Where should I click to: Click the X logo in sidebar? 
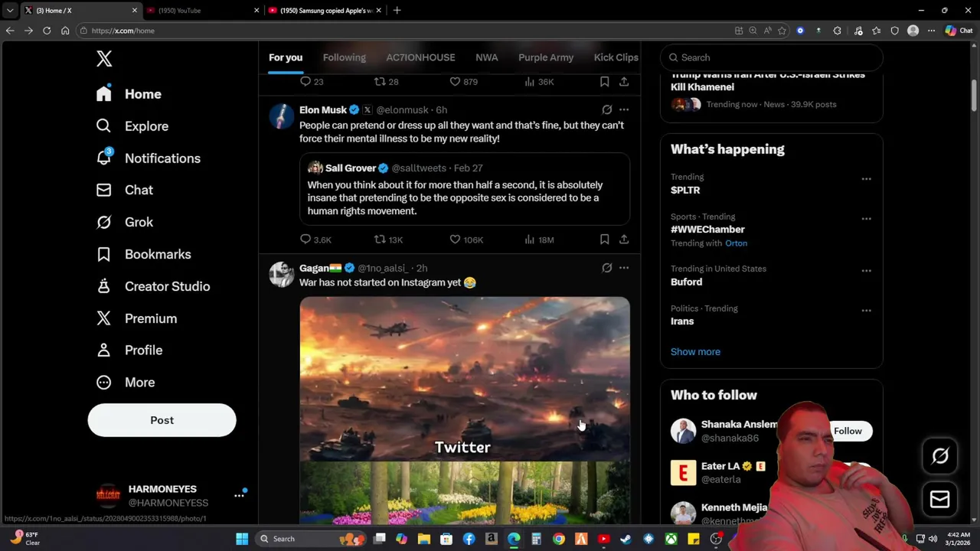point(104,59)
